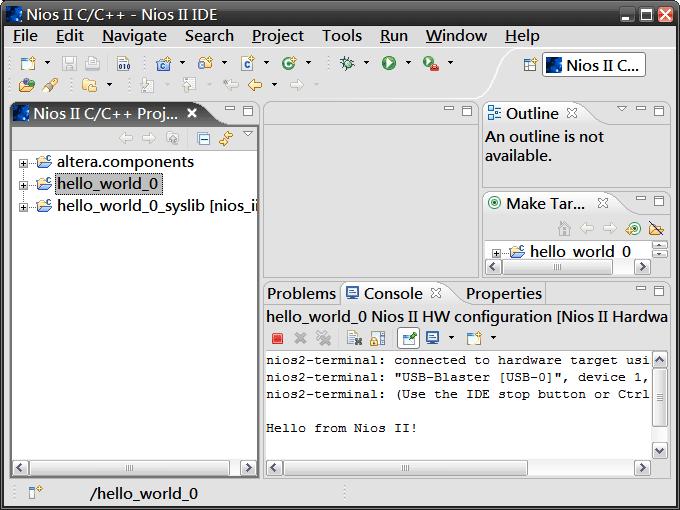Open the File menu
Screen dimensions: 680x510
point(25,36)
